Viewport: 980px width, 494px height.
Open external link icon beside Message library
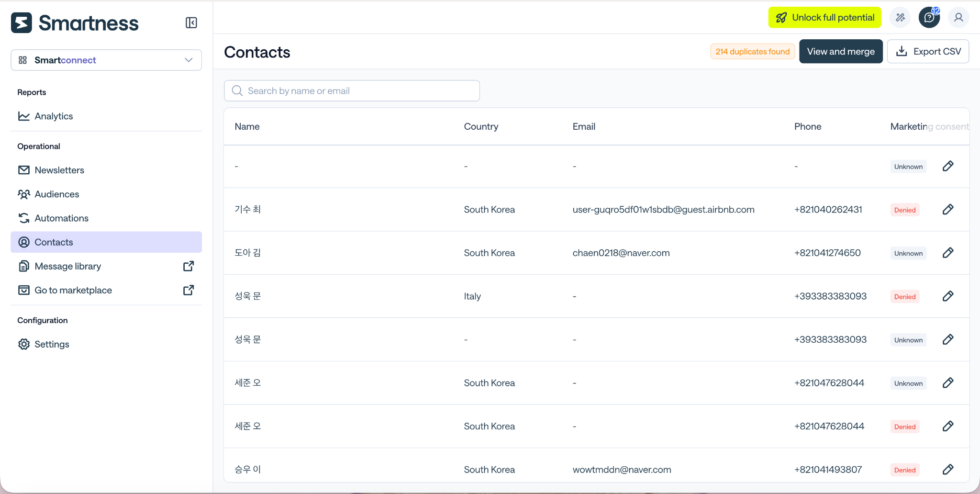click(x=189, y=266)
